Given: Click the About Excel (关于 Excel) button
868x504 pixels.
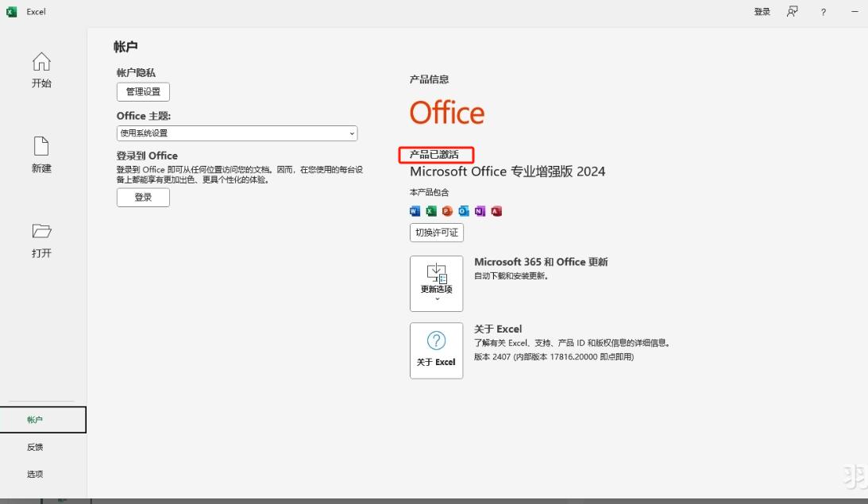Looking at the screenshot, I should point(436,351).
